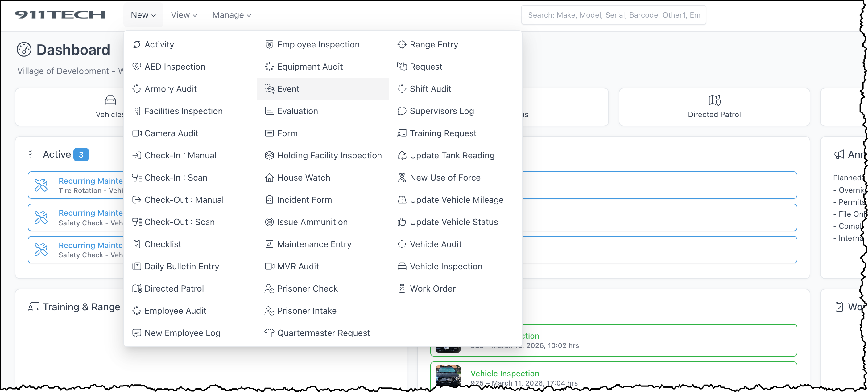Open Vehicle Inspection March 11 record link

coord(504,373)
